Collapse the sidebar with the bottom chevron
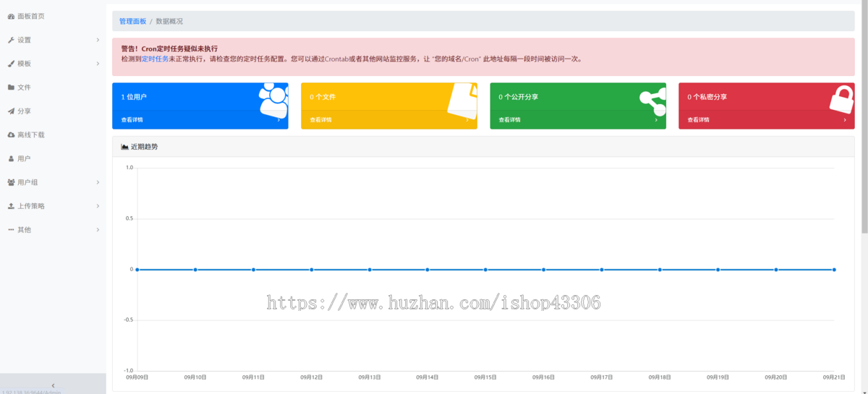The image size is (868, 394). pos(53,386)
